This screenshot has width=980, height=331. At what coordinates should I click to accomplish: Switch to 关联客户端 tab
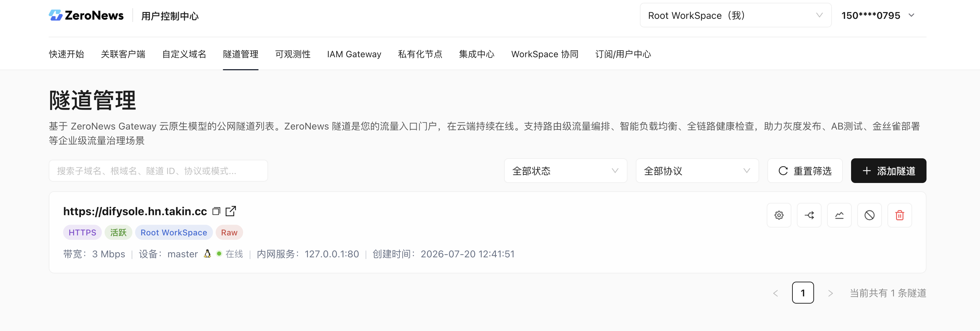click(x=123, y=54)
